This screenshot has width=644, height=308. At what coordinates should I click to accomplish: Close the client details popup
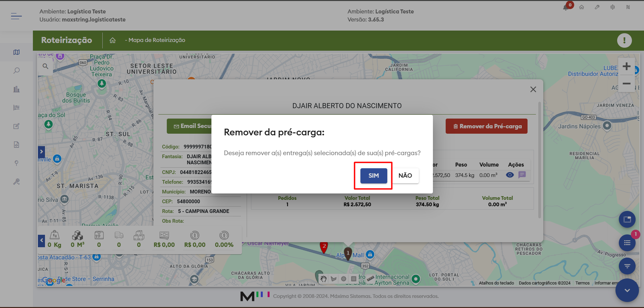click(533, 89)
